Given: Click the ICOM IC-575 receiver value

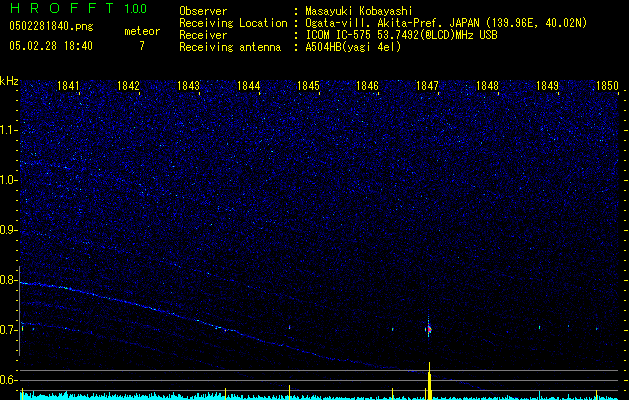Looking at the screenshot, I should click(x=401, y=35).
